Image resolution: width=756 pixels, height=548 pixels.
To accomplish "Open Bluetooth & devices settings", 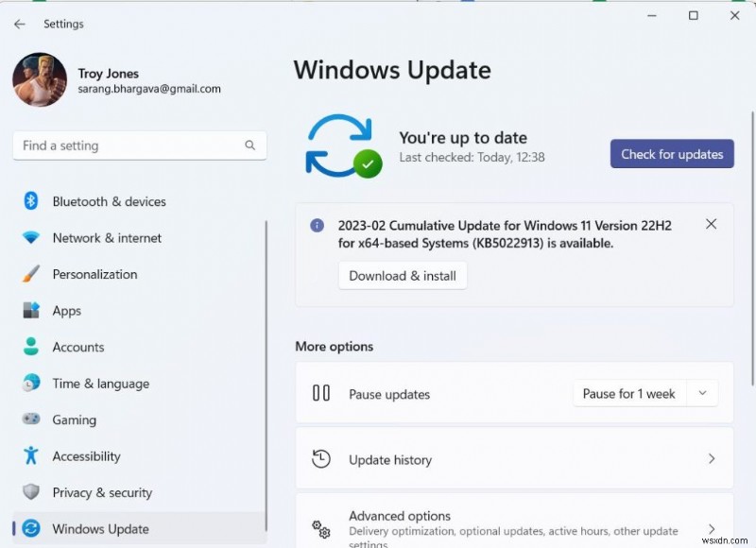I will [109, 201].
